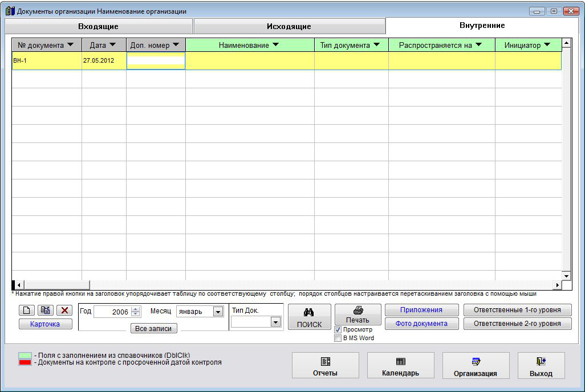This screenshot has height=392, width=585.
Task: Click the binoculars ПОИСК search button
Action: pos(309,317)
